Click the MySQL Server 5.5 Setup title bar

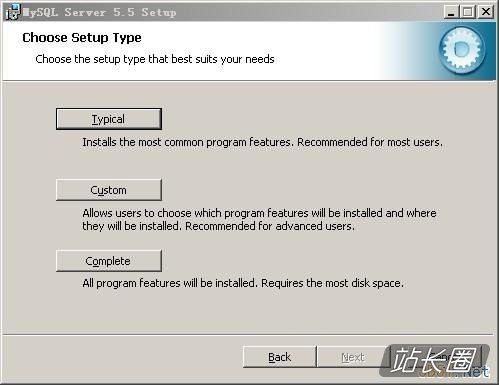[233, 12]
